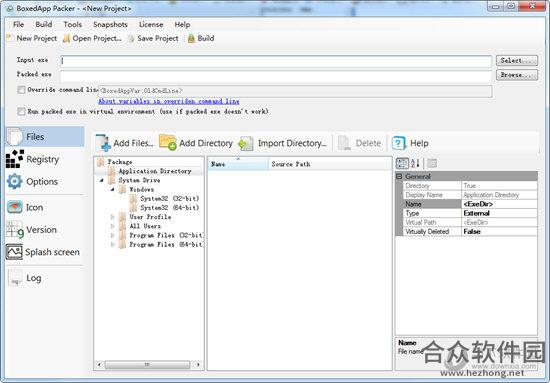Click the tree scrollbar left arrow
This screenshot has height=383, width=550.
pyautogui.click(x=99, y=364)
